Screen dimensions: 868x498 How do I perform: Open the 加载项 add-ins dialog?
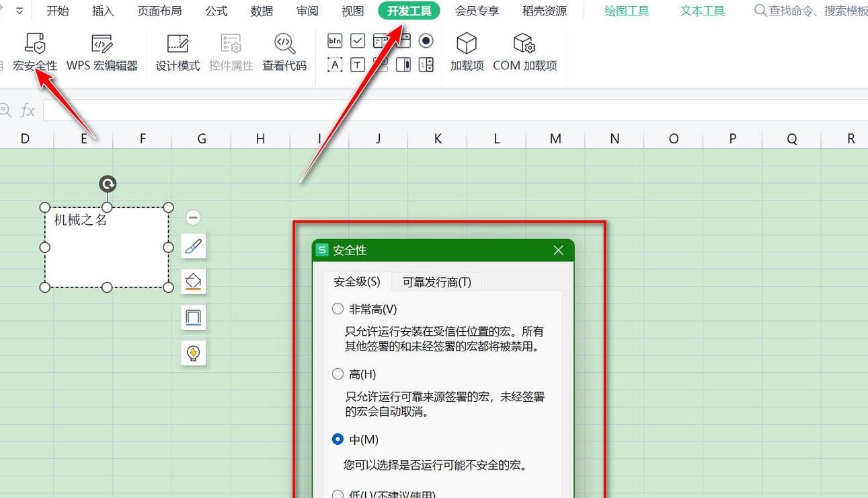467,52
